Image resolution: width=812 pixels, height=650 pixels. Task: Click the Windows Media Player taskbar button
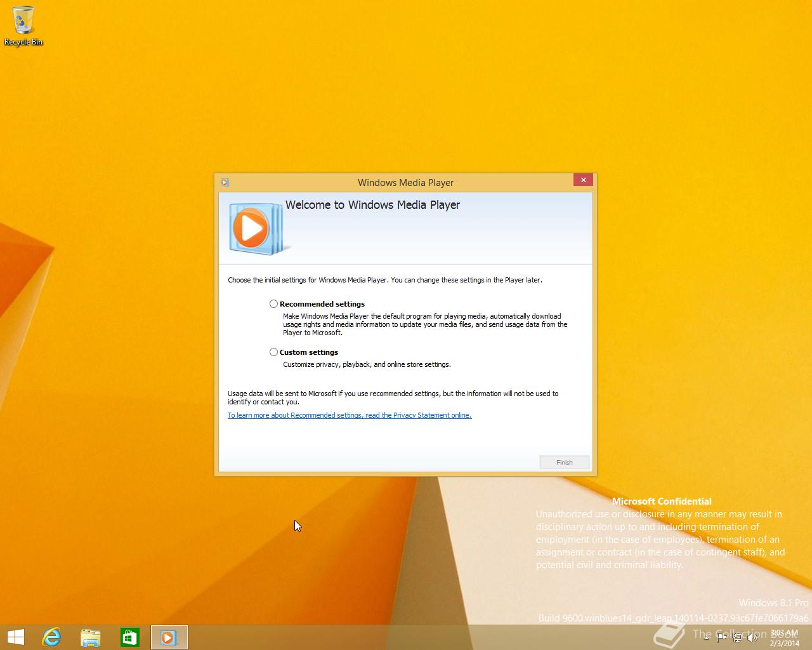[x=169, y=637]
